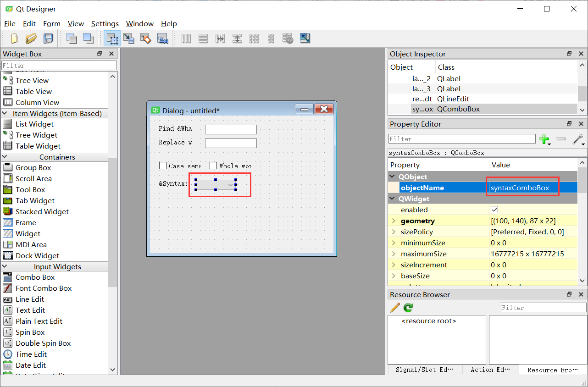Viewport: 588px width, 387px height.
Task: Open the File menu
Action: (x=10, y=23)
